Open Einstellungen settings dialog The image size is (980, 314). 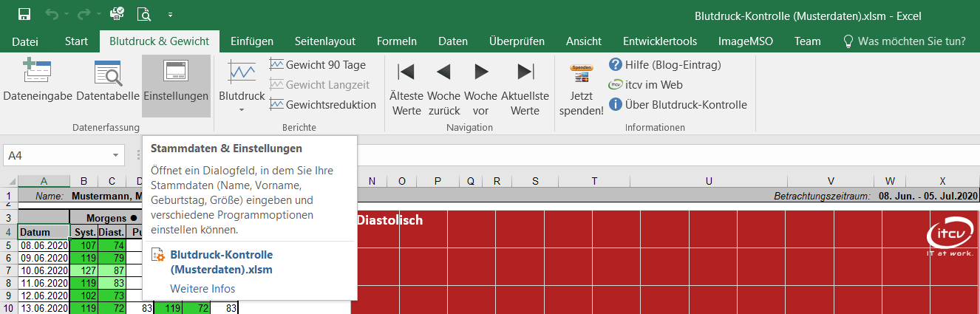pyautogui.click(x=176, y=86)
